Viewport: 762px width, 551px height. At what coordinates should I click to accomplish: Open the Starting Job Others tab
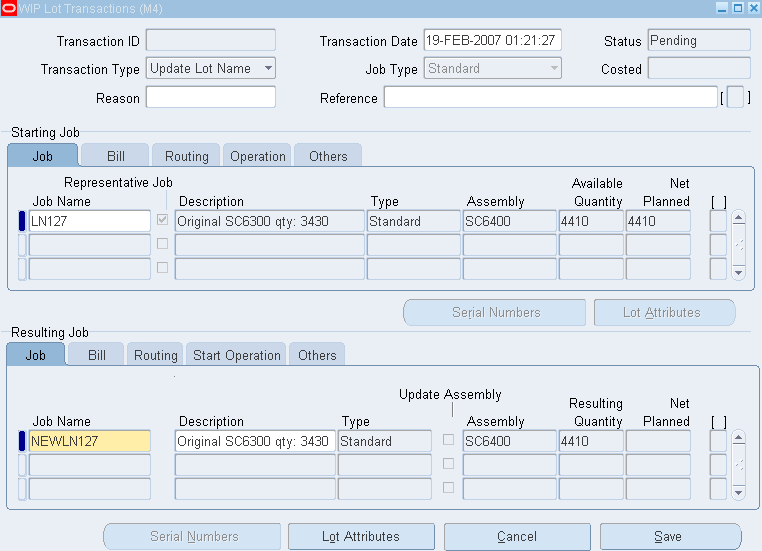(x=328, y=156)
